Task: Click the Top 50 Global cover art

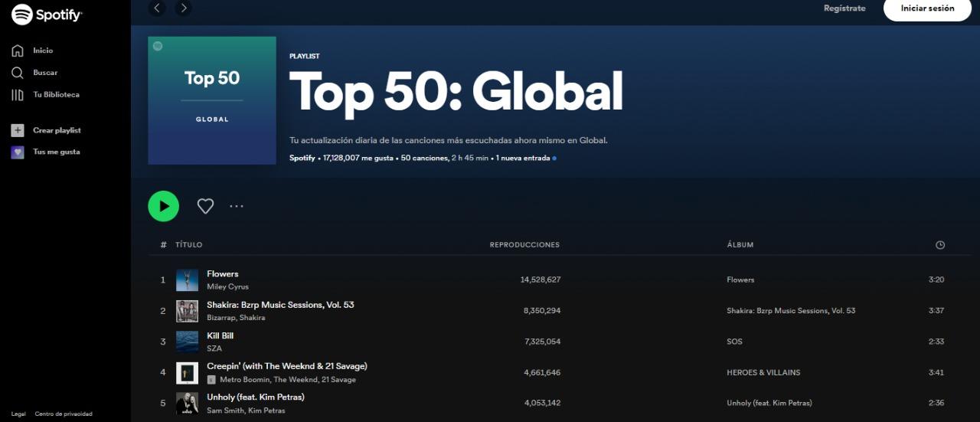Action: tap(212, 100)
